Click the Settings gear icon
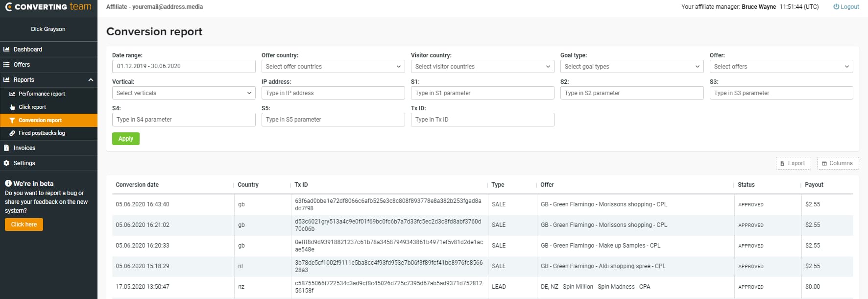The image size is (868, 299). [x=6, y=163]
